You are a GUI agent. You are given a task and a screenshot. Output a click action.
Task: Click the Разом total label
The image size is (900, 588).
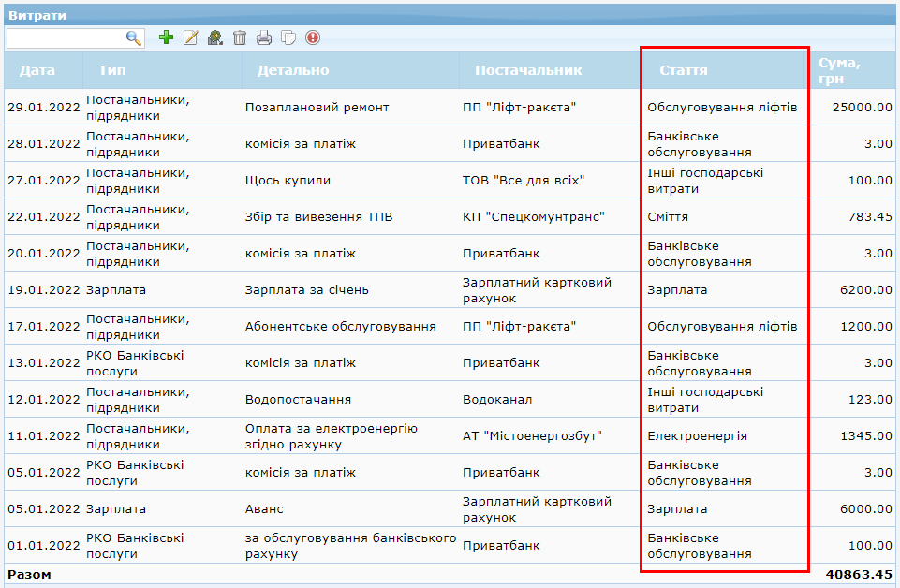29,574
